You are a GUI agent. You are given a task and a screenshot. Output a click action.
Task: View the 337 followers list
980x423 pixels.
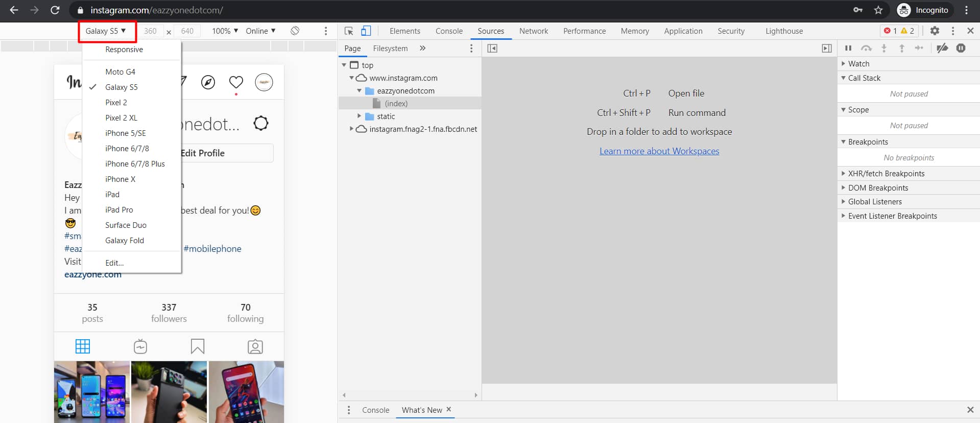click(x=169, y=313)
